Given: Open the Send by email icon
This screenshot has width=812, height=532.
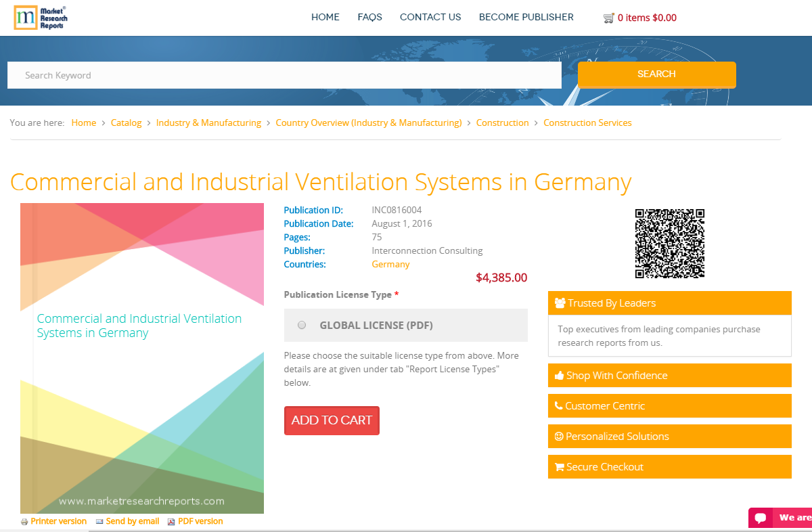Looking at the screenshot, I should [x=99, y=521].
